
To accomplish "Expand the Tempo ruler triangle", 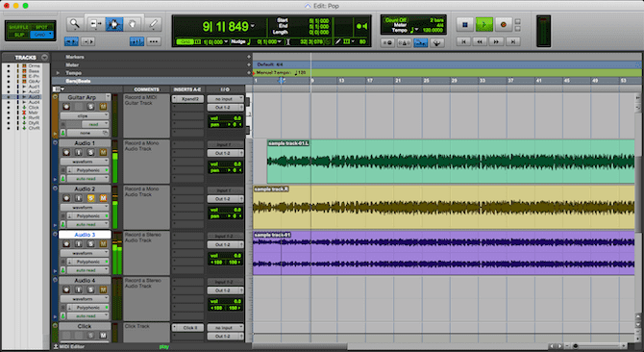I will click(58, 73).
